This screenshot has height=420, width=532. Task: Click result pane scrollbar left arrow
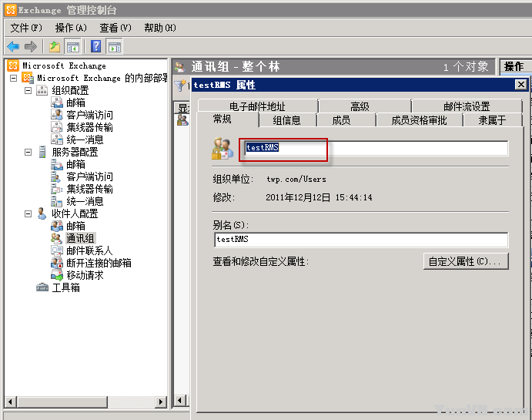[x=180, y=401]
